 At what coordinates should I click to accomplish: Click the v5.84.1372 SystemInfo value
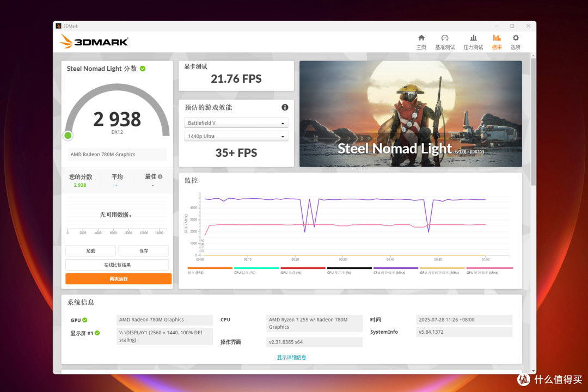[x=464, y=332]
